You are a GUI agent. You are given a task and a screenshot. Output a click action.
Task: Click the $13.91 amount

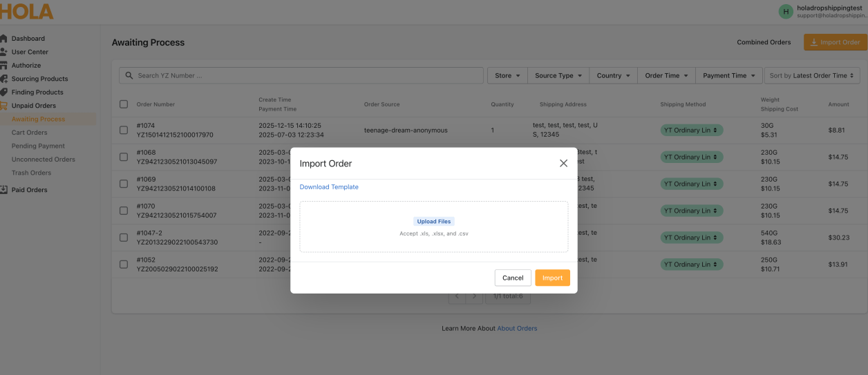pyautogui.click(x=838, y=265)
